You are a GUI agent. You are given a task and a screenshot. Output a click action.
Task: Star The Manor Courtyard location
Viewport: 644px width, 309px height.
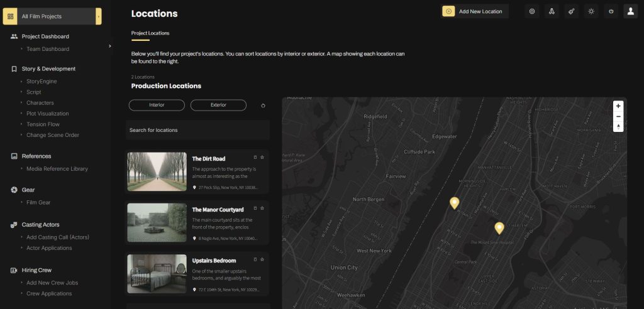pyautogui.click(x=262, y=208)
